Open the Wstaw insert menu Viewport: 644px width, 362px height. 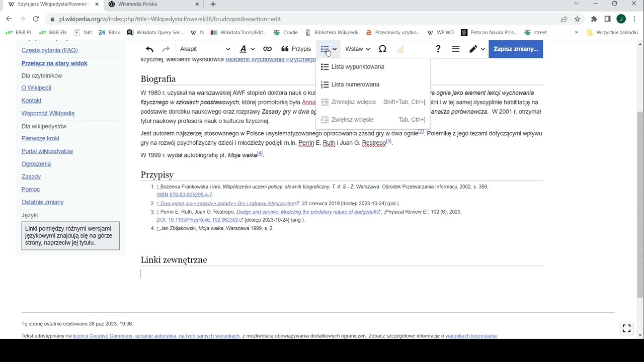tap(357, 49)
